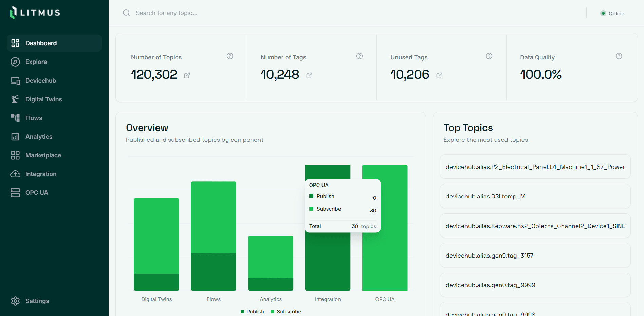Toggle the Subscribe legend entry
This screenshot has width=644, height=316.
pos(286,311)
